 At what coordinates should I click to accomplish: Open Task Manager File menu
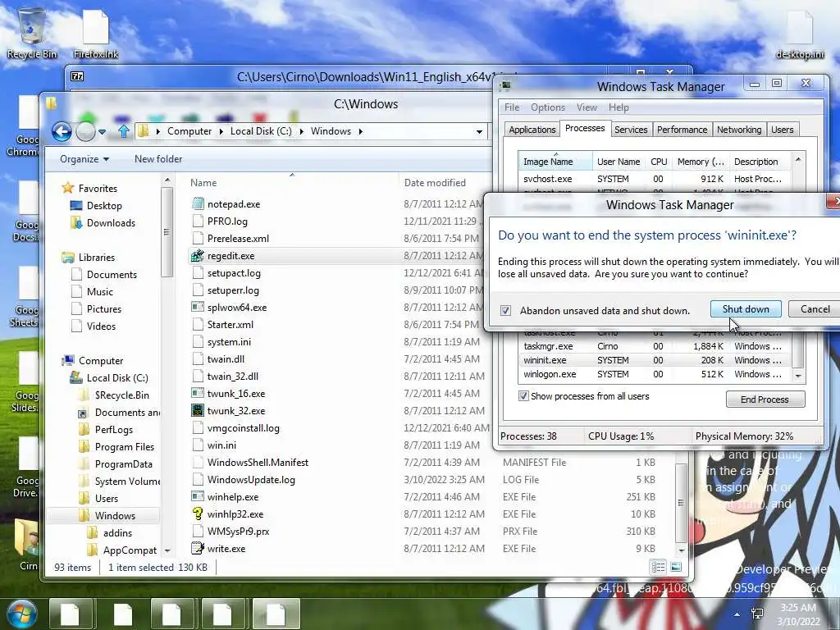tap(512, 107)
